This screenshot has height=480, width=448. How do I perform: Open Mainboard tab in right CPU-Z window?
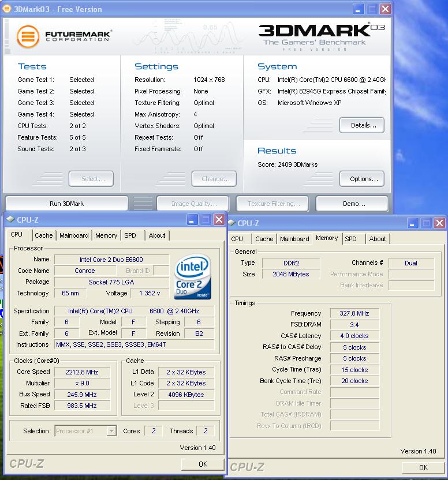(x=294, y=239)
